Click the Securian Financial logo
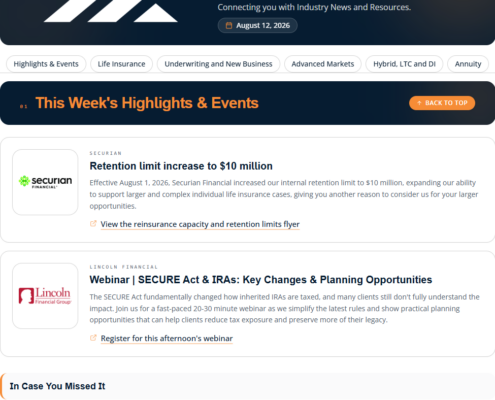The height and width of the screenshot is (400, 495). [45, 182]
